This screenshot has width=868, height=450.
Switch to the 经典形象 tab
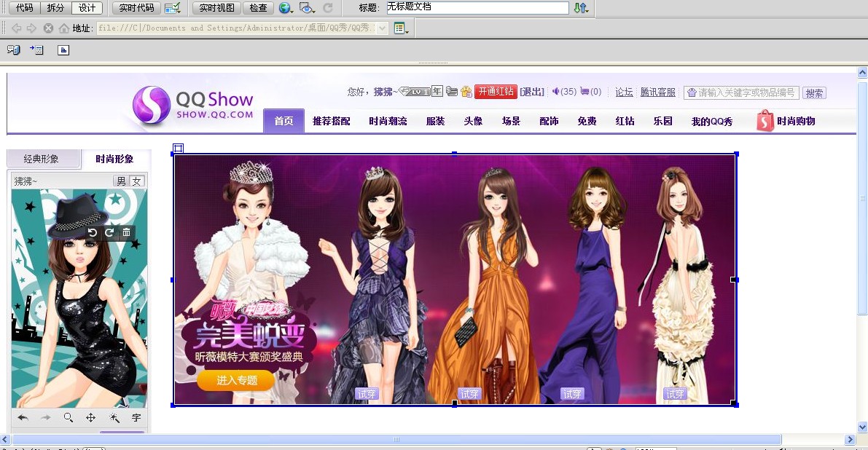click(41, 159)
